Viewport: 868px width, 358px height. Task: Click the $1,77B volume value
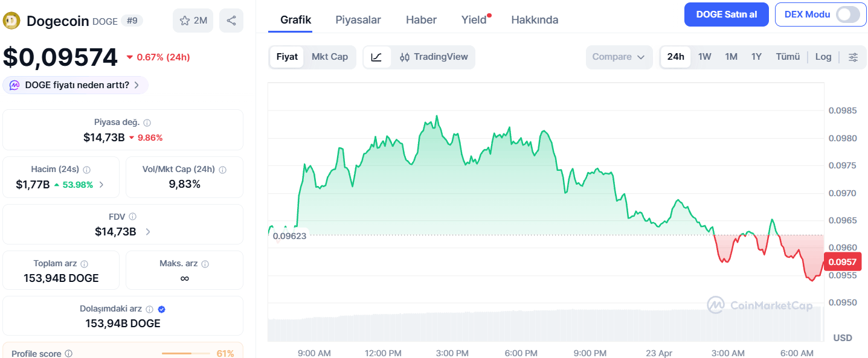click(33, 185)
